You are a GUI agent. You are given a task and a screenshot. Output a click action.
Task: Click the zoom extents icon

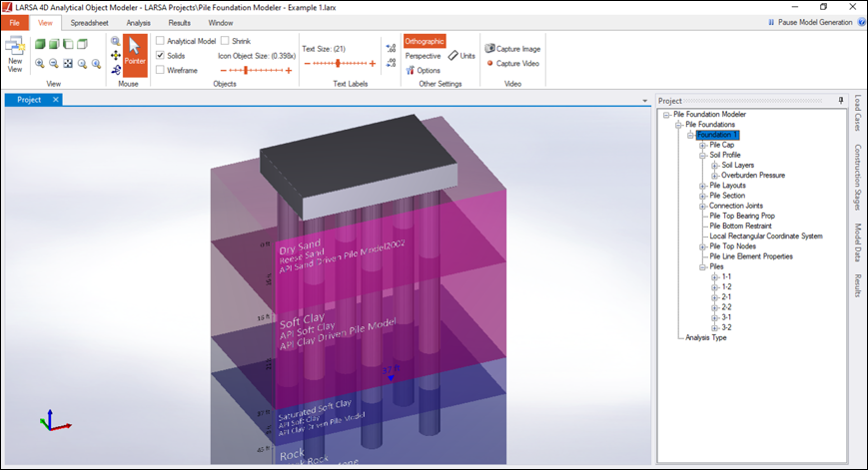pyautogui.click(x=68, y=64)
